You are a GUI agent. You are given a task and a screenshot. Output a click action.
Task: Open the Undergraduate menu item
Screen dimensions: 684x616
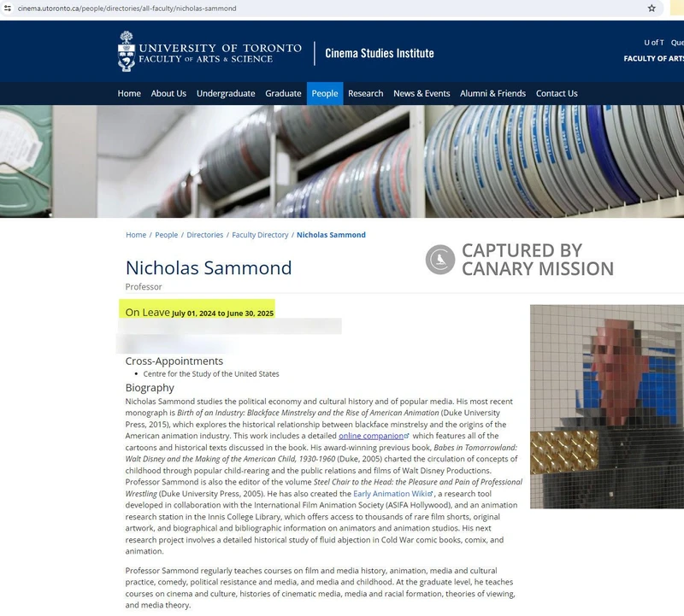pos(226,93)
